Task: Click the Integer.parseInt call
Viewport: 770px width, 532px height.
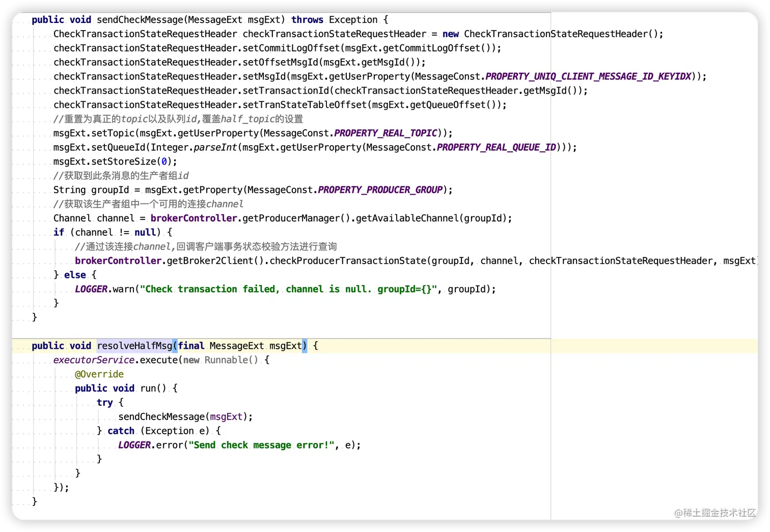Action: (194, 148)
